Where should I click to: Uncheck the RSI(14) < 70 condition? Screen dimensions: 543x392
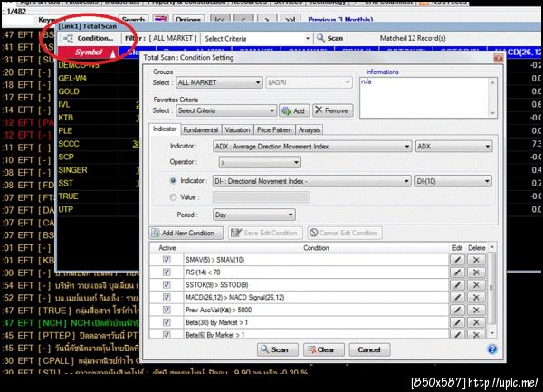pyautogui.click(x=167, y=272)
